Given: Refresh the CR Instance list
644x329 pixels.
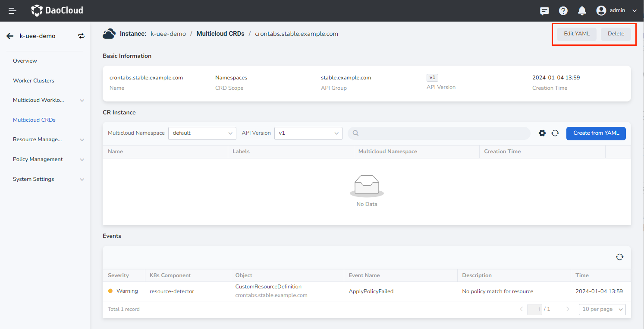Looking at the screenshot, I should pos(555,133).
